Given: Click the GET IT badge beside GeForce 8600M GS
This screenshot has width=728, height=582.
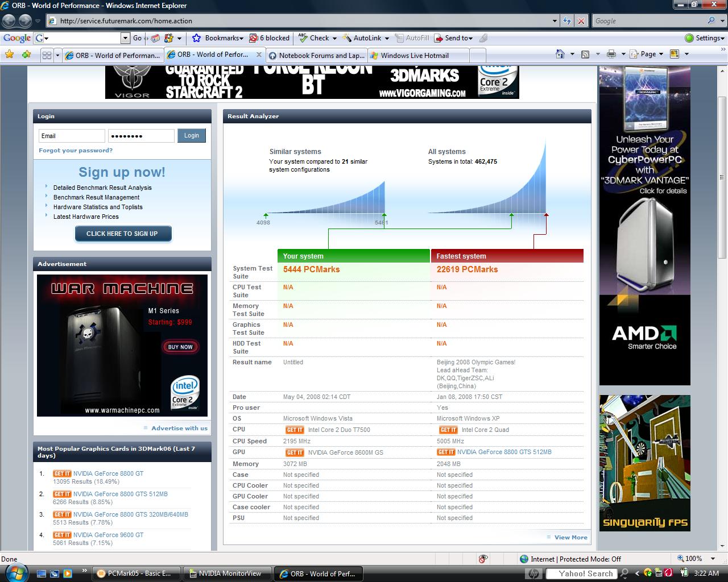Looking at the screenshot, I should coord(295,452).
